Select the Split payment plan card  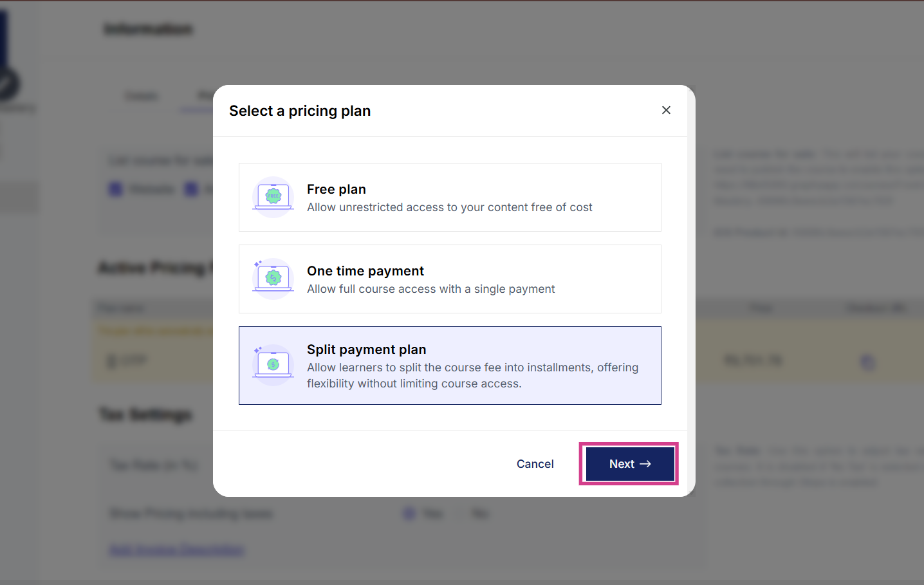coord(449,365)
